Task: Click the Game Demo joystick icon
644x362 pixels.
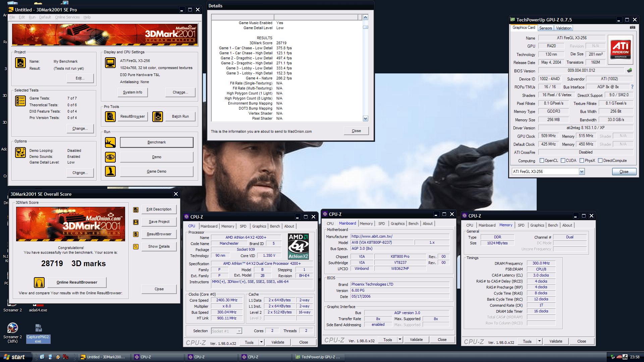Action: [x=110, y=171]
